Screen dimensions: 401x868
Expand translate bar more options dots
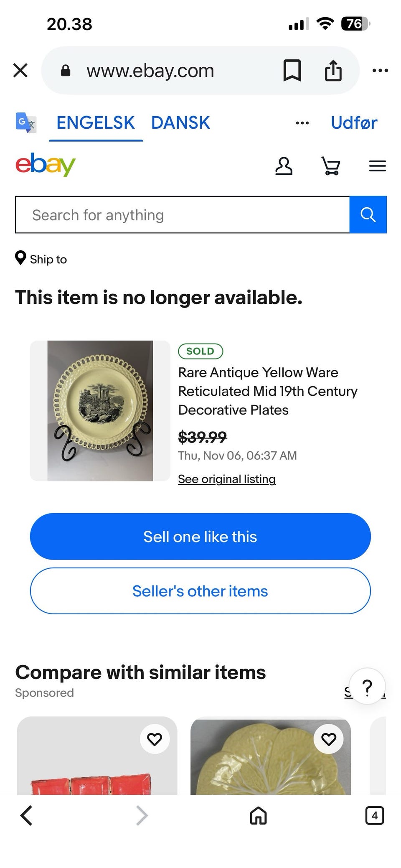(302, 123)
